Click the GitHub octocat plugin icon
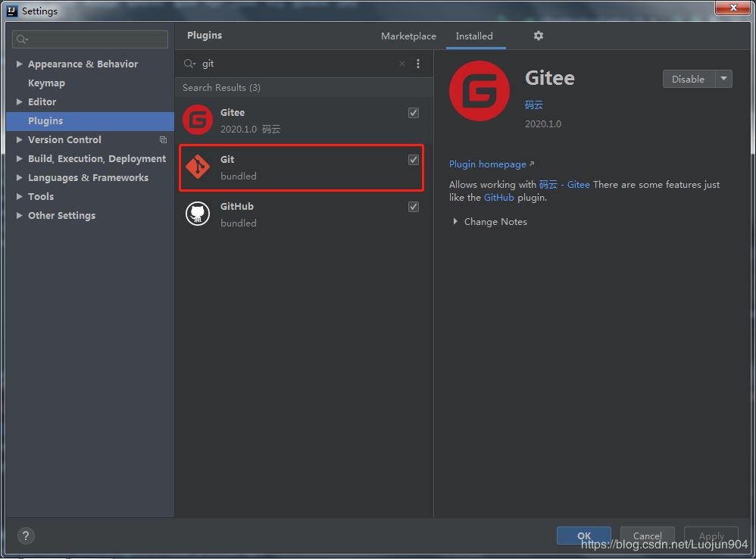756x559 pixels. coord(198,214)
